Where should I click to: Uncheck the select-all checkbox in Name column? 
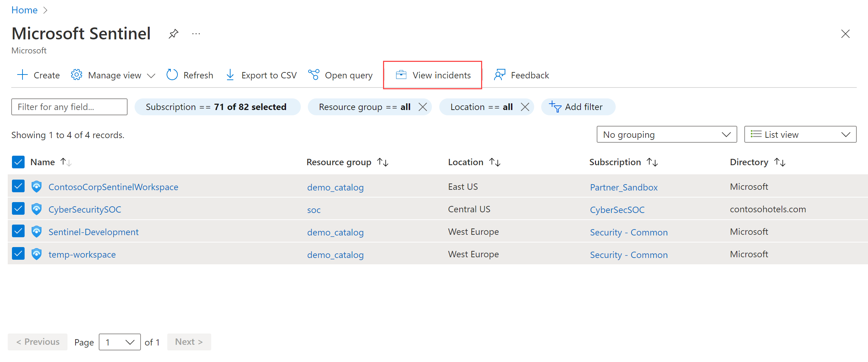pos(18,162)
